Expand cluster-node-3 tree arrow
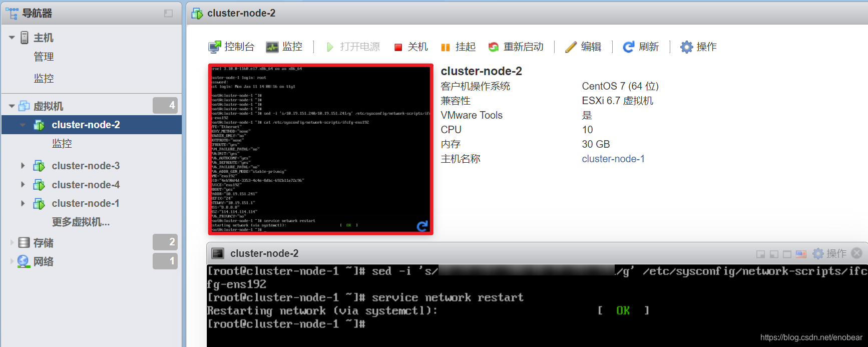868x347 pixels. [23, 165]
